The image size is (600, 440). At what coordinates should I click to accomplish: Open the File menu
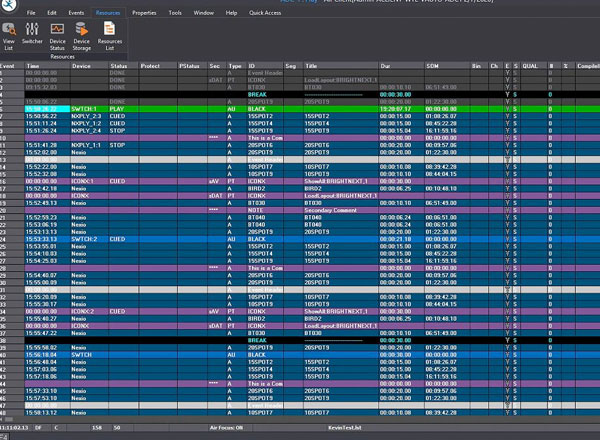pyautogui.click(x=31, y=13)
